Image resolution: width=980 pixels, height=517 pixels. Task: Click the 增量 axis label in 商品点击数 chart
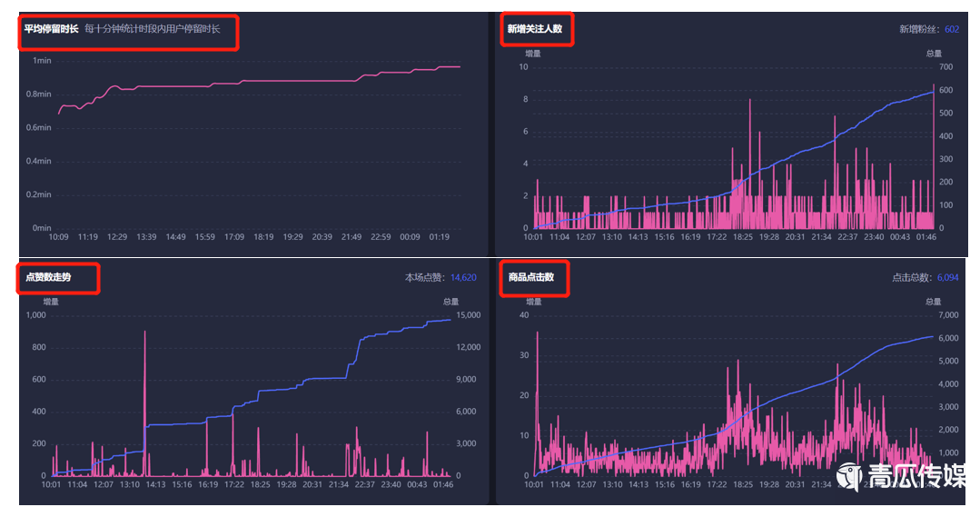coord(533,302)
